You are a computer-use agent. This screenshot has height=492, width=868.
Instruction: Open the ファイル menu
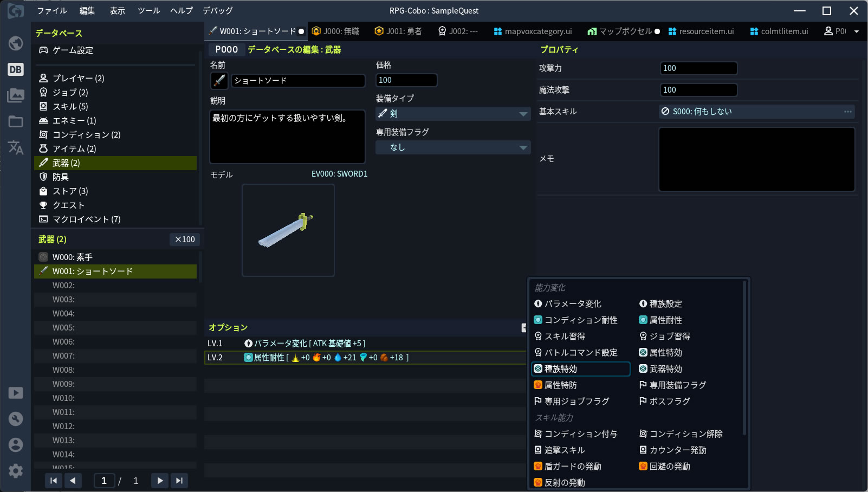point(51,11)
